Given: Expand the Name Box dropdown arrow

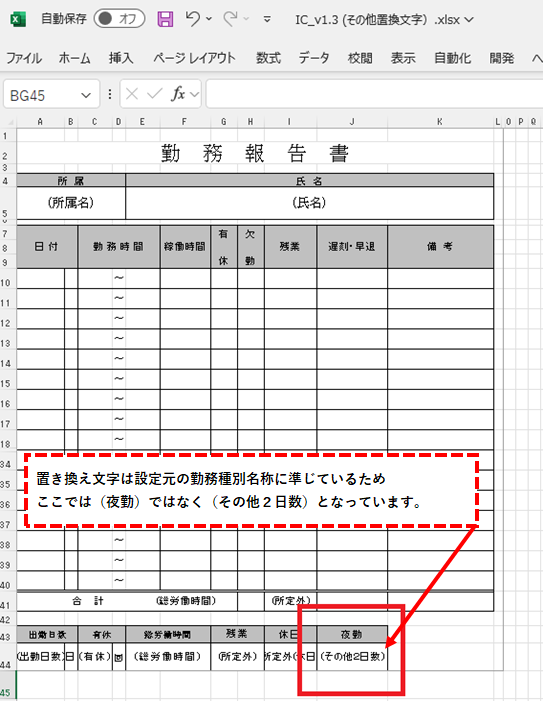Looking at the screenshot, I should point(86,95).
